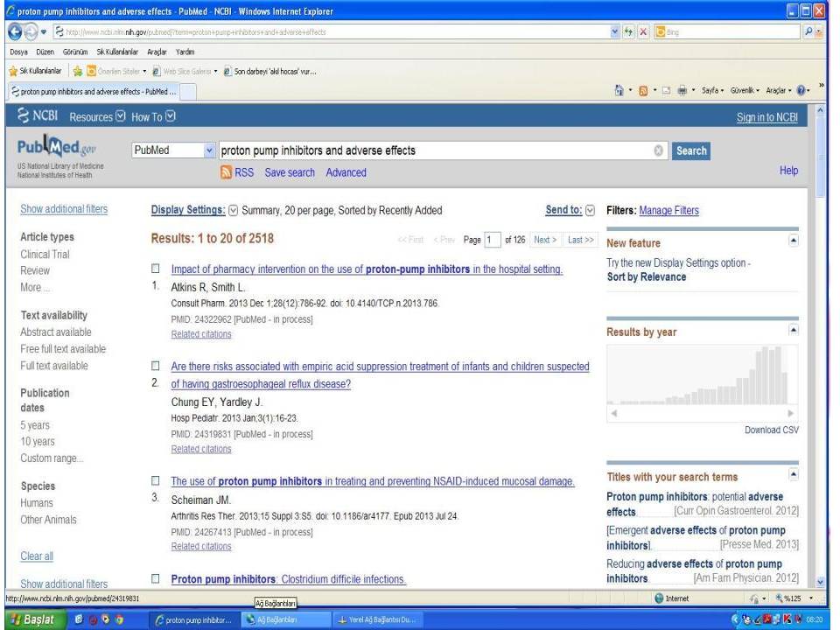The height and width of the screenshot is (630, 840).
Task: Collapse the New feature panel with its arrow
Action: click(x=794, y=241)
